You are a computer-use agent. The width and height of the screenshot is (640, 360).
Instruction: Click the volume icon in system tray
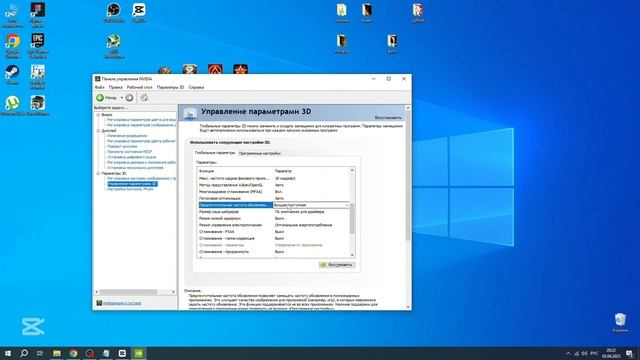[x=584, y=353]
